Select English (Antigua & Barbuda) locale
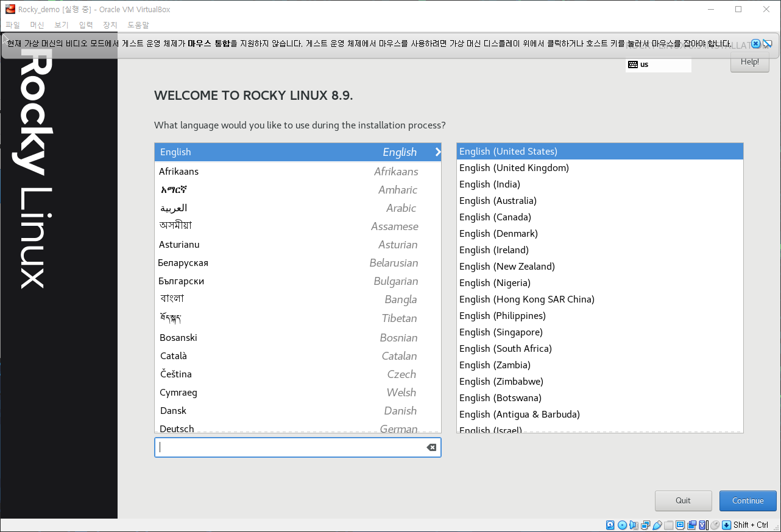This screenshot has width=781, height=532. [x=600, y=415]
